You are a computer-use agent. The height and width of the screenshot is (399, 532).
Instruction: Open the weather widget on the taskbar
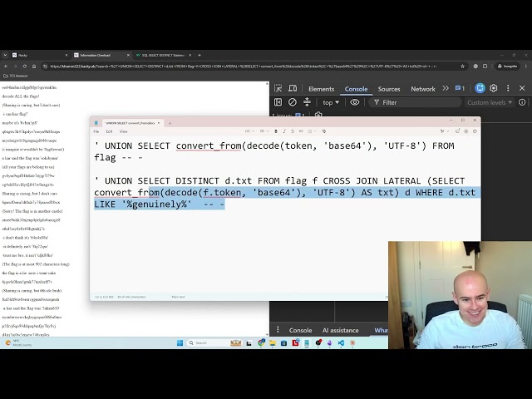pyautogui.click(x=17, y=342)
